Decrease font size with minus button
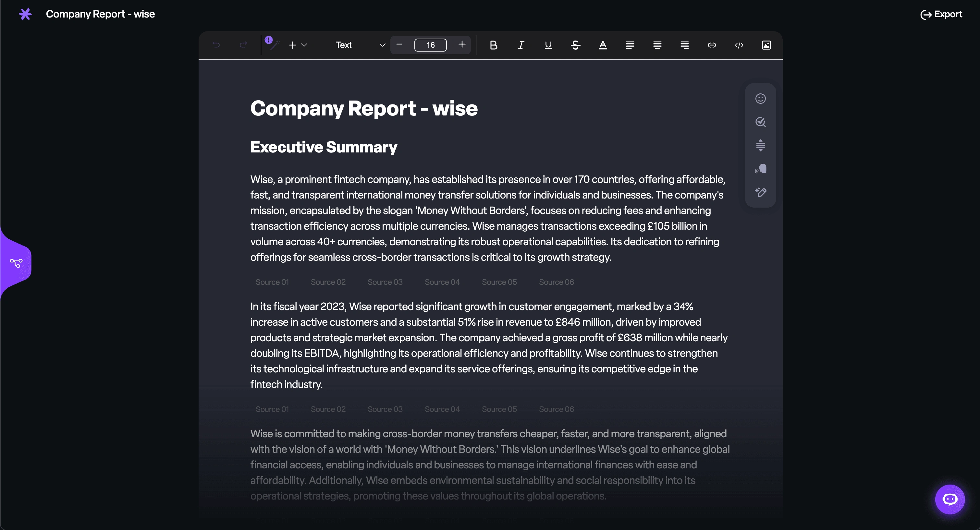980x530 pixels. 399,44
